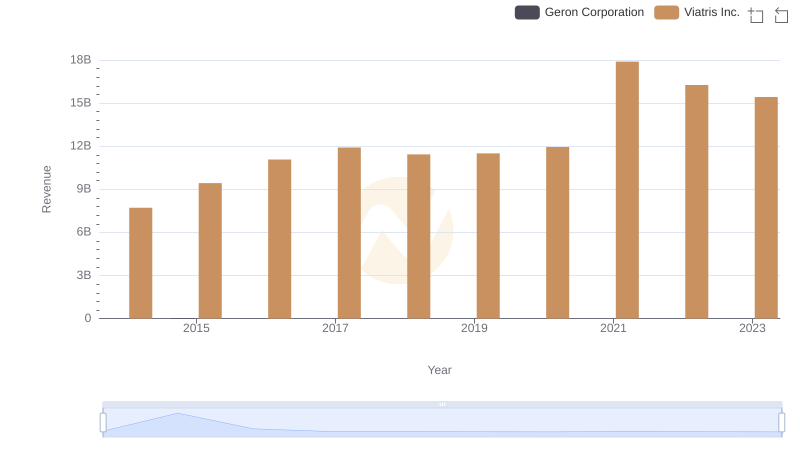Click the 2015 x-axis label
The height and width of the screenshot is (461, 800).
click(x=196, y=328)
